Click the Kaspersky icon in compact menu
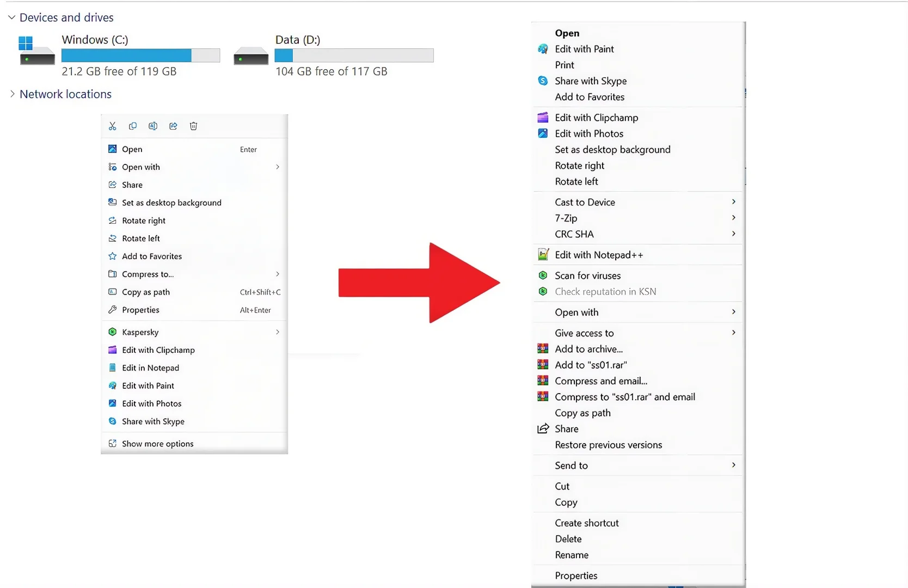This screenshot has width=908, height=588. click(x=113, y=332)
